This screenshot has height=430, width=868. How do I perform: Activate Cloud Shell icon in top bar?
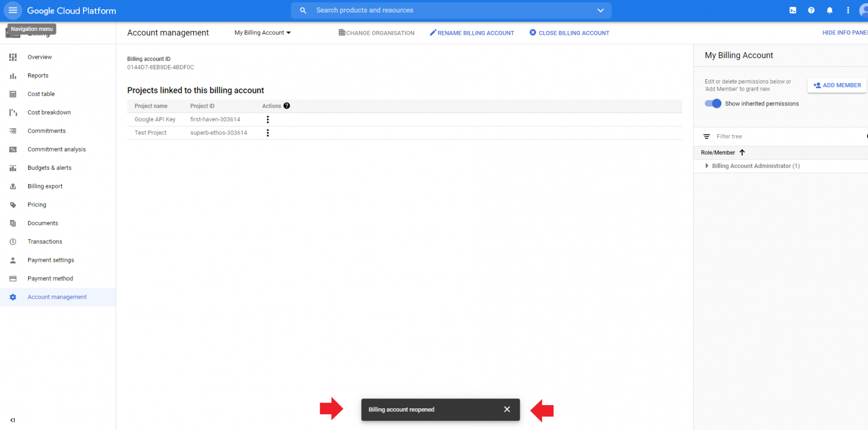pyautogui.click(x=793, y=10)
